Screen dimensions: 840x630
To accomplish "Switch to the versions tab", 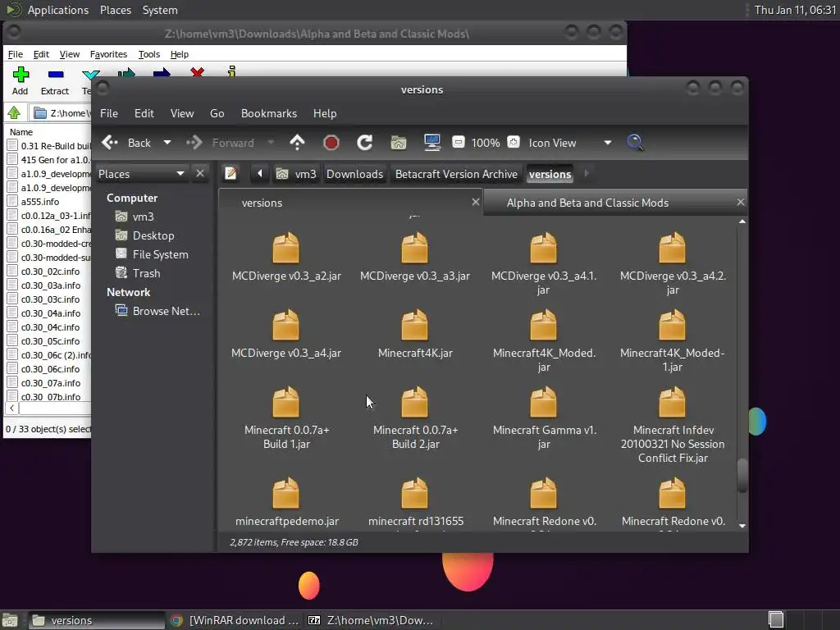I will click(x=350, y=203).
